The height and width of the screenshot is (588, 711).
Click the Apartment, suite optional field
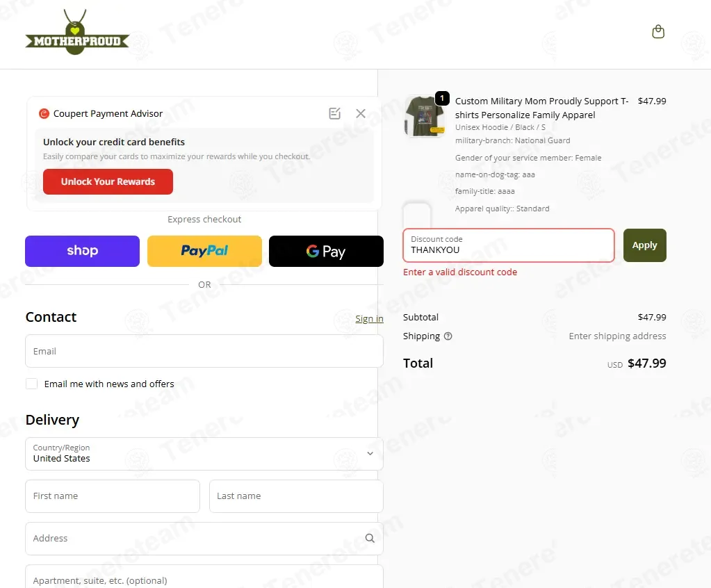(204, 577)
